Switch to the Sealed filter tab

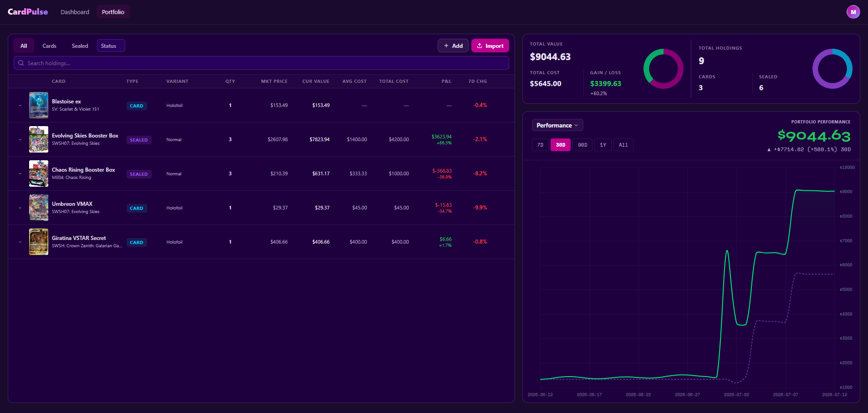80,46
